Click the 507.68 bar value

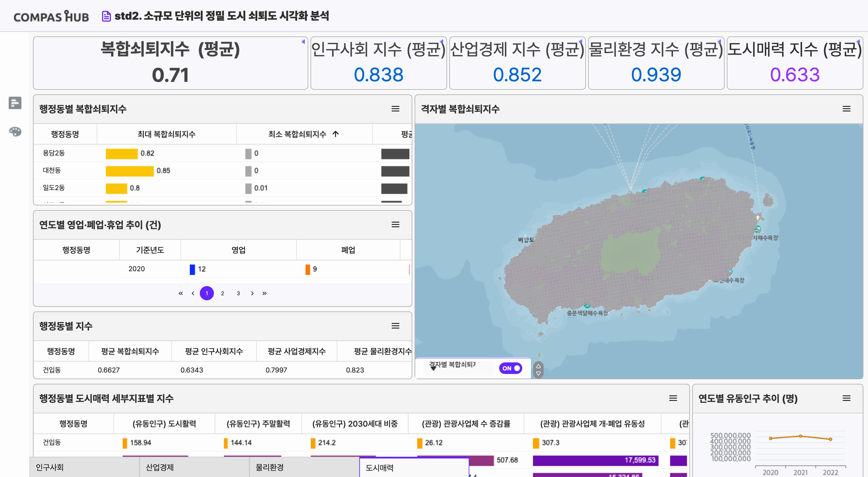tap(507, 460)
